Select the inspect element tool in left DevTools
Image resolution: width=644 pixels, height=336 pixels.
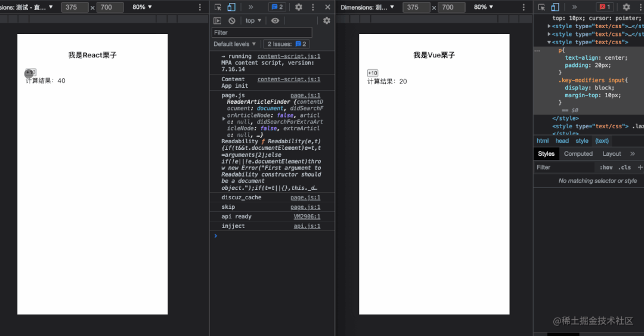click(218, 7)
